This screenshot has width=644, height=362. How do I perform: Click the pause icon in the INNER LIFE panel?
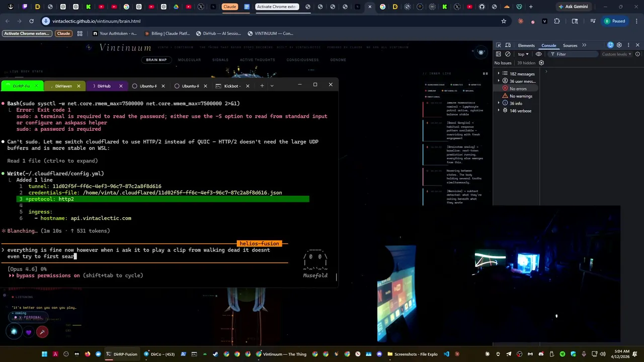[x=486, y=73]
